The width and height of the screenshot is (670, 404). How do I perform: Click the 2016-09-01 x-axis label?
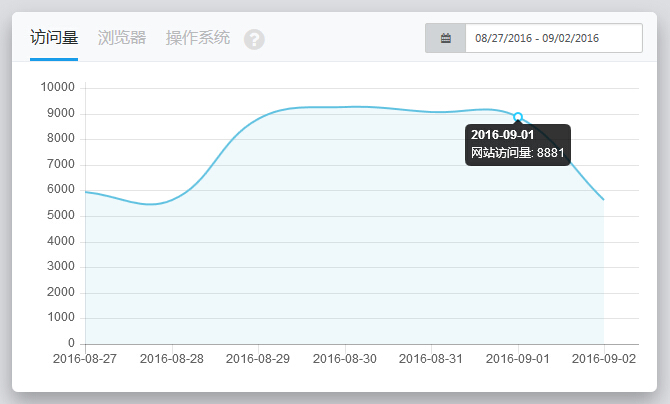click(x=518, y=358)
